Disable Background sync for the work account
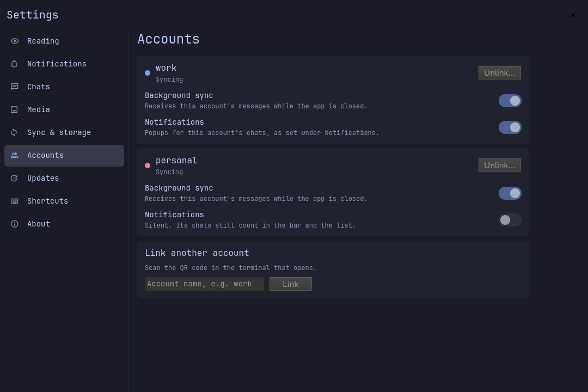The image size is (588, 392). (510, 101)
